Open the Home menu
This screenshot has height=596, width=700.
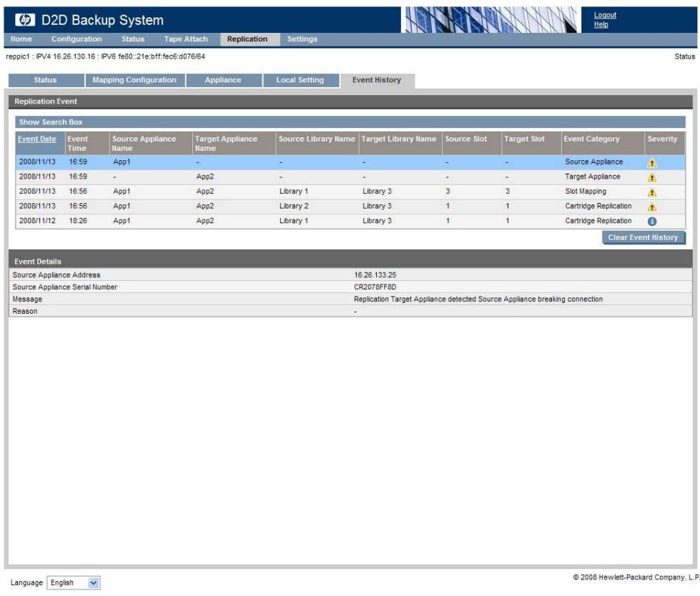21,39
